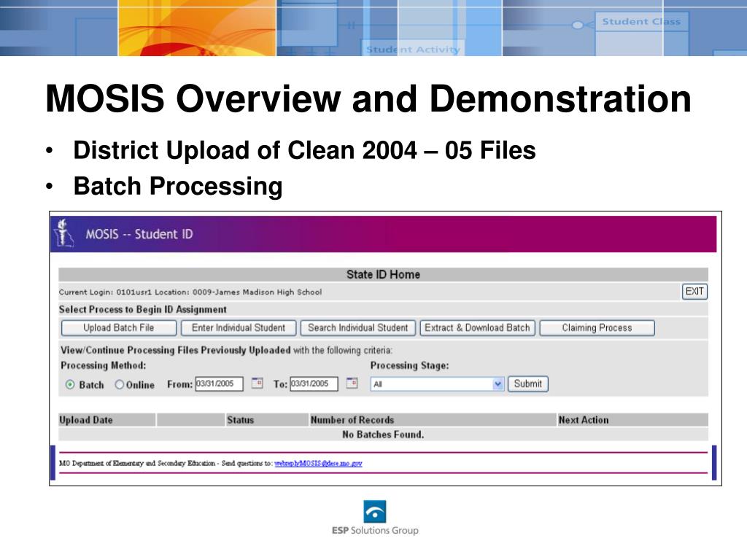The width and height of the screenshot is (747, 560).
Task: Click the To date input field
Action: click(x=314, y=384)
